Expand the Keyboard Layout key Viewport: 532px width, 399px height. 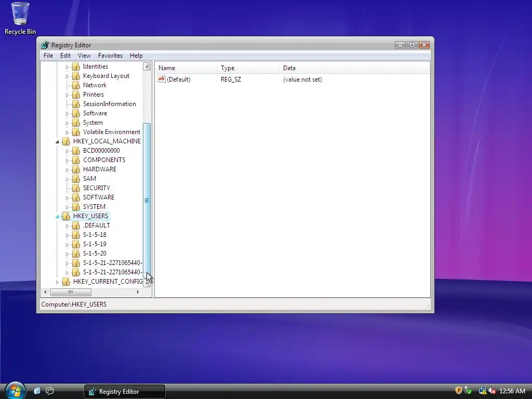(x=67, y=76)
